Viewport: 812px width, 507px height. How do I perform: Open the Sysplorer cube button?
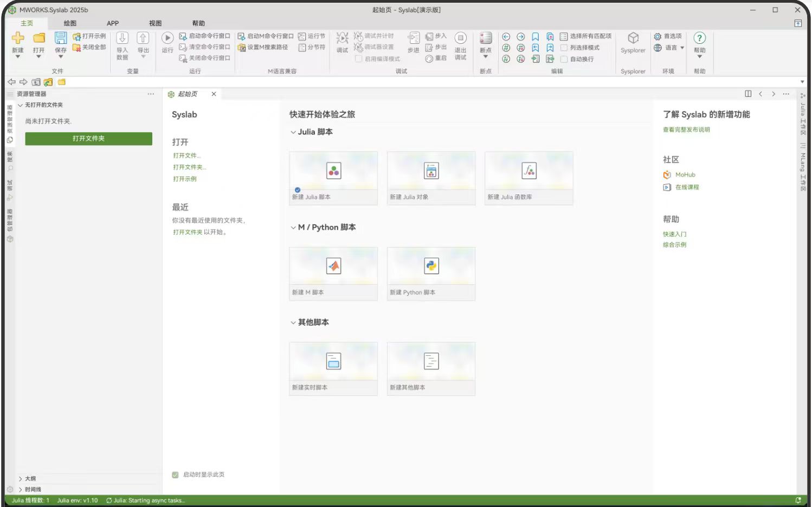point(633,42)
